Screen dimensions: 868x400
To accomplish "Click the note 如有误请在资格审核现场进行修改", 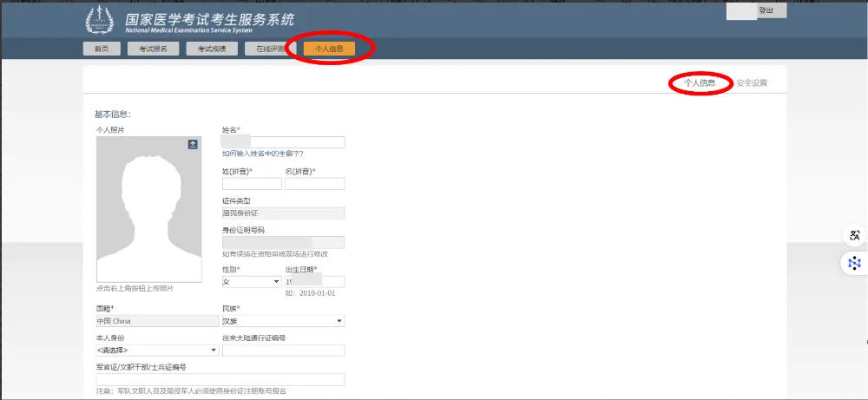I will coord(275,254).
